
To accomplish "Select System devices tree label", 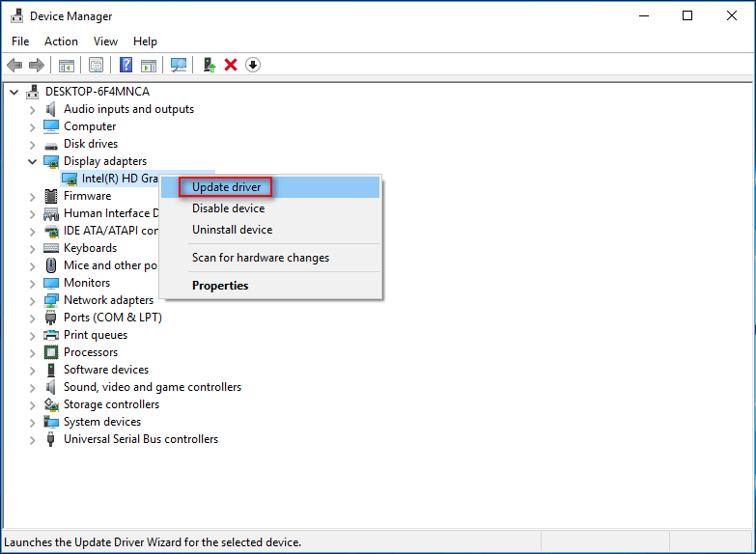I will coord(102,422).
